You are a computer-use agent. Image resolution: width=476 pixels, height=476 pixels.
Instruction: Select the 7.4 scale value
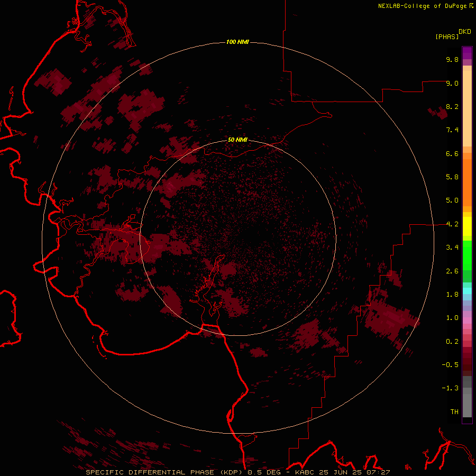click(x=452, y=130)
